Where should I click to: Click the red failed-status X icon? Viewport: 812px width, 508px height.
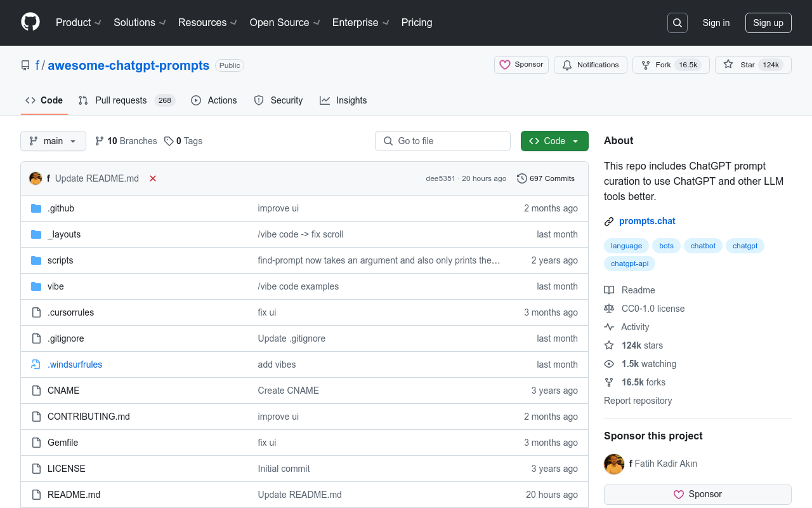point(153,178)
